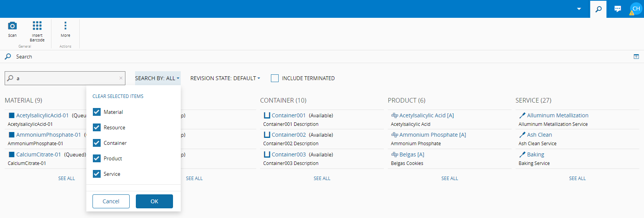Open the Revision State: Default dropdown
The width and height of the screenshot is (644, 218).
pos(225,78)
